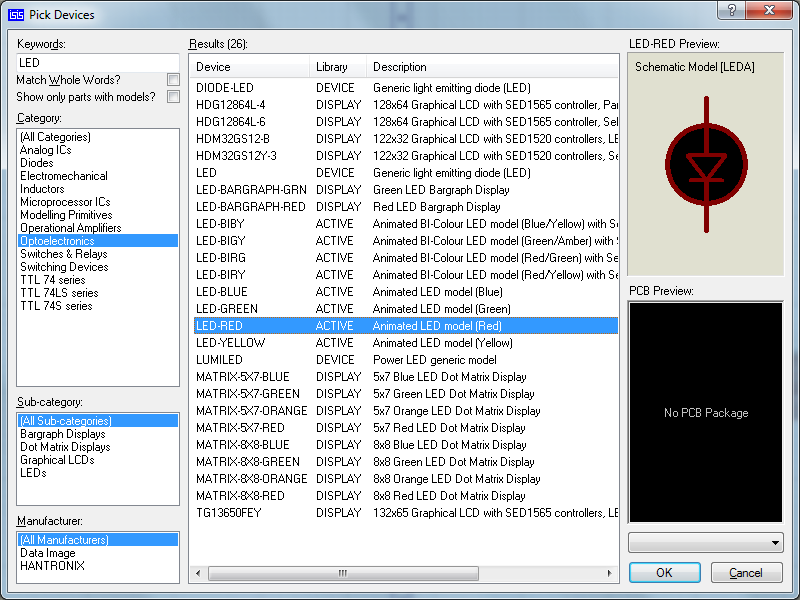Image resolution: width=800 pixels, height=600 pixels.
Task: Select LED-GREEN device row
Action: [406, 309]
